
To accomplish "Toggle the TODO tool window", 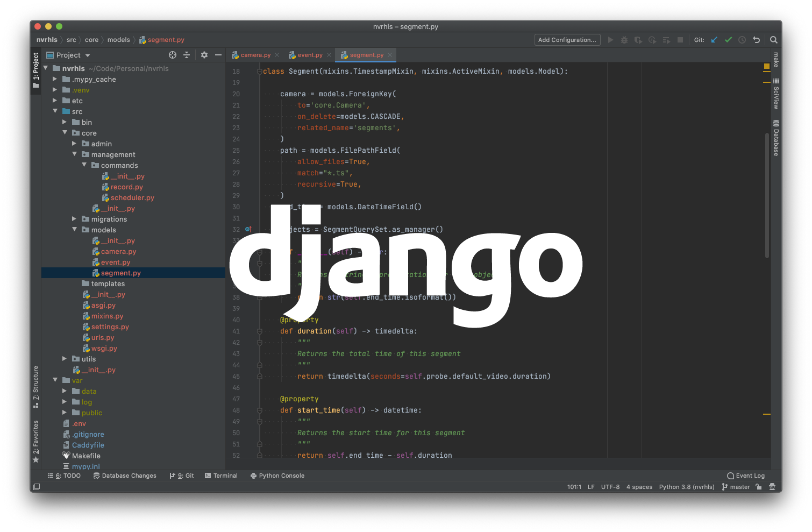I will tap(64, 476).
